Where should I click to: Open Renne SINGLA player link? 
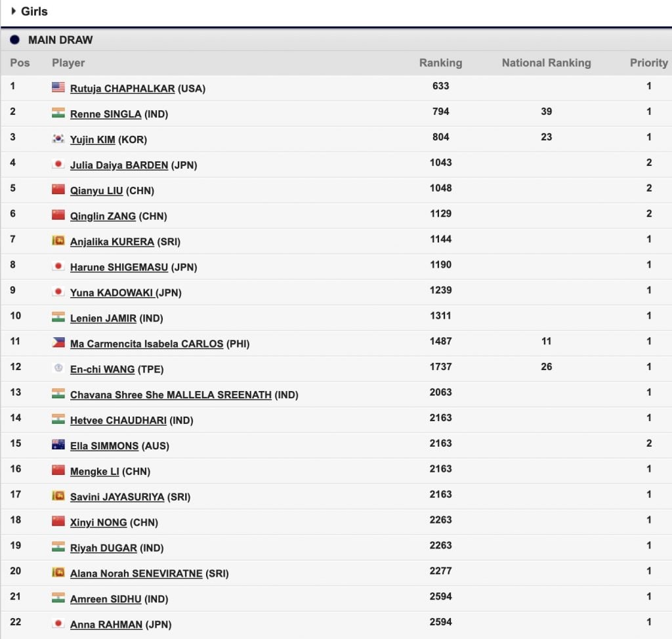106,114
